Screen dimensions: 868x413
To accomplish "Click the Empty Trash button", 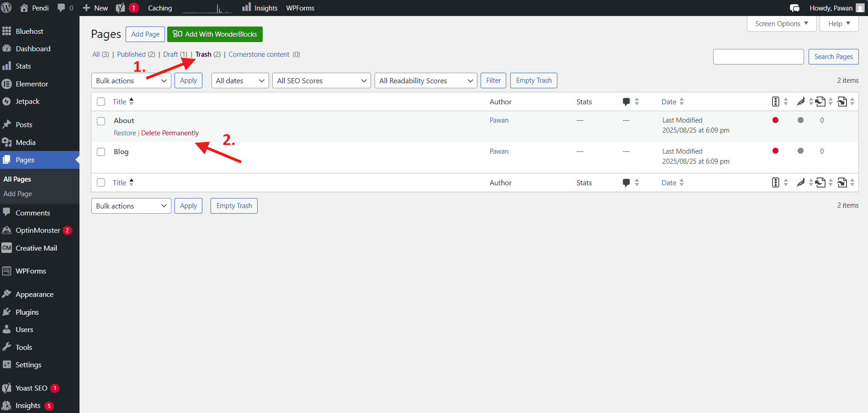I will [533, 80].
